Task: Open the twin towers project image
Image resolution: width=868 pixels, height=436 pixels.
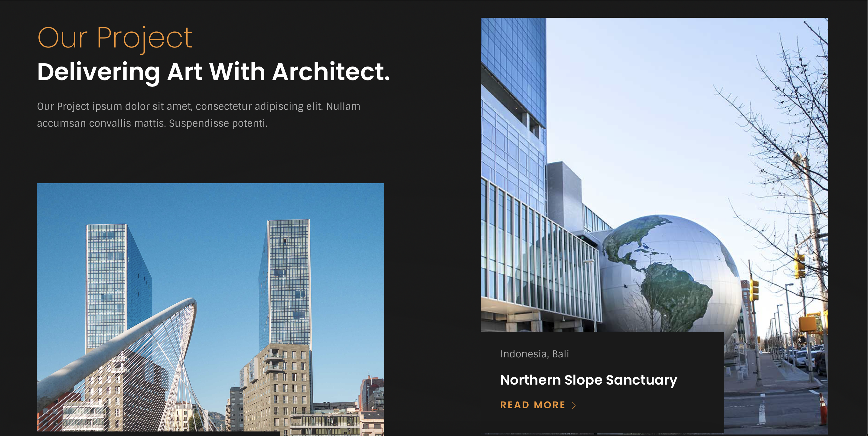Action: (x=210, y=307)
